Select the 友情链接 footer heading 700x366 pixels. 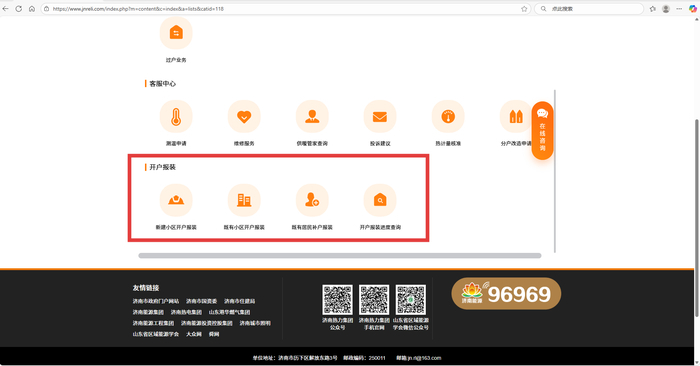[146, 288]
